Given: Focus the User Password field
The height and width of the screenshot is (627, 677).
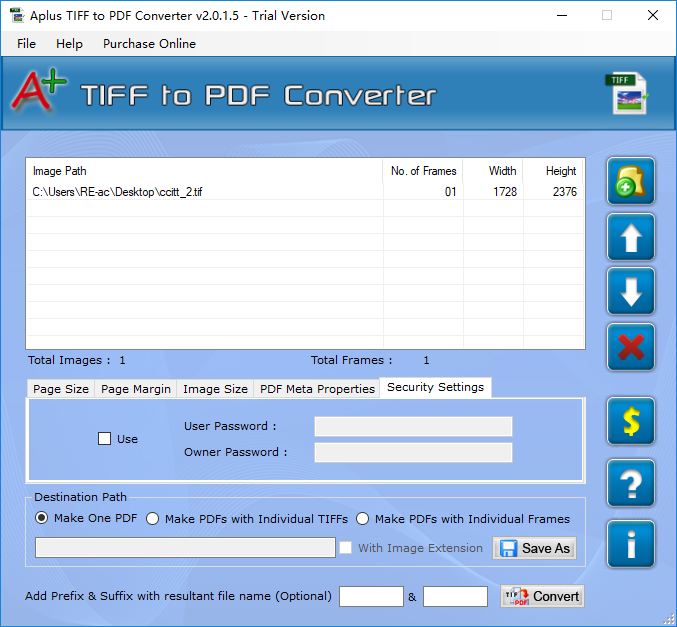Looking at the screenshot, I should 413,426.
